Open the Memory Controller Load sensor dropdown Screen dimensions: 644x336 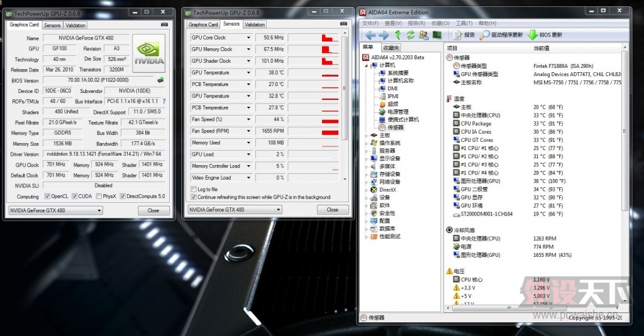tap(248, 166)
